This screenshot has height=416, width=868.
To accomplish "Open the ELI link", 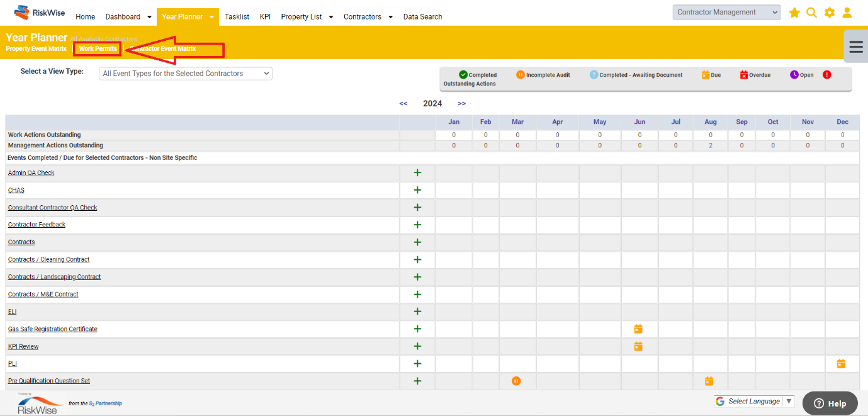I will pyautogui.click(x=12, y=312).
